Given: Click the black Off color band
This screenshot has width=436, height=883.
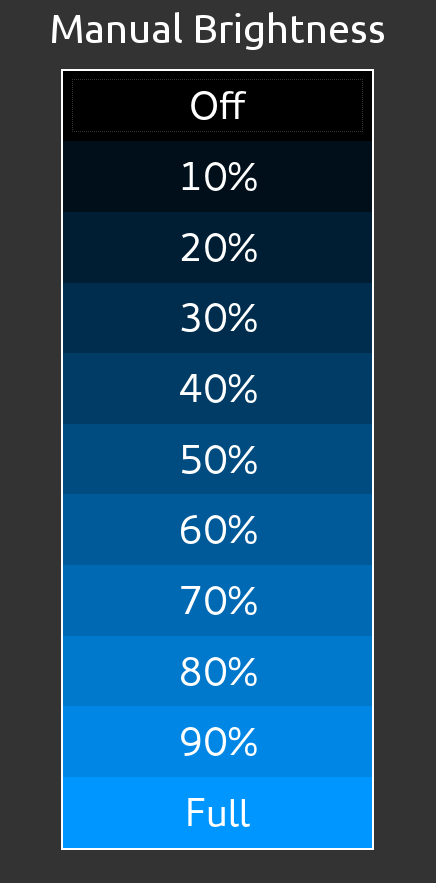Looking at the screenshot, I should [x=217, y=106].
